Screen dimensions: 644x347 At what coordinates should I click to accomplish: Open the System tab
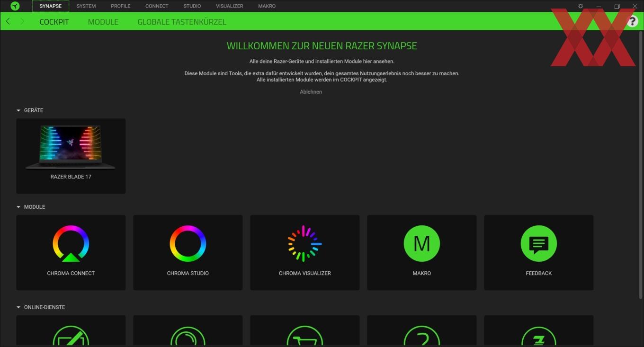coord(86,6)
